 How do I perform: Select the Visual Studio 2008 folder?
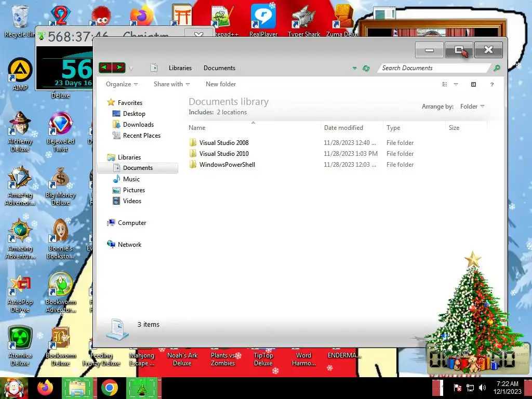224,143
